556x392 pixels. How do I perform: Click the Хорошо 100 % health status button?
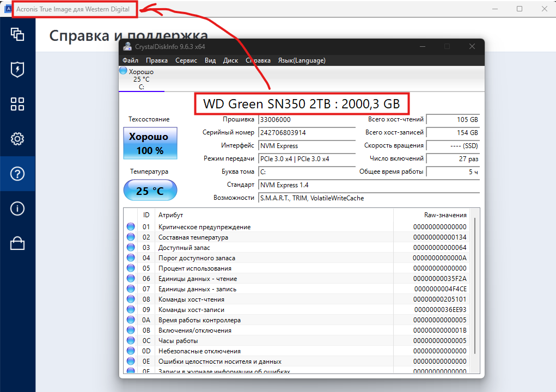(150, 143)
